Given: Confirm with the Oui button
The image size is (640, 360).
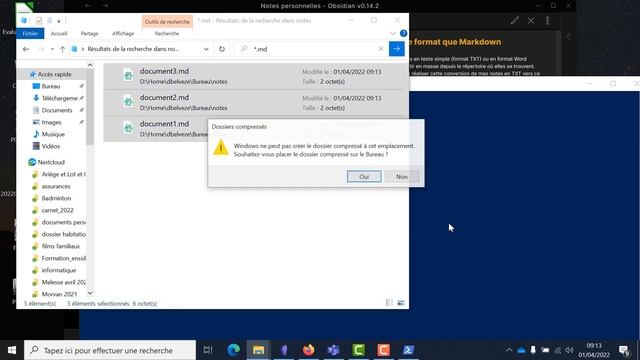Looking at the screenshot, I should [x=364, y=176].
